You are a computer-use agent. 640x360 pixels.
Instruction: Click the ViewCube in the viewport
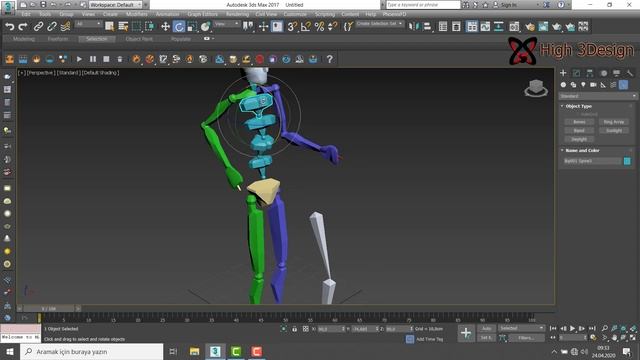536,88
